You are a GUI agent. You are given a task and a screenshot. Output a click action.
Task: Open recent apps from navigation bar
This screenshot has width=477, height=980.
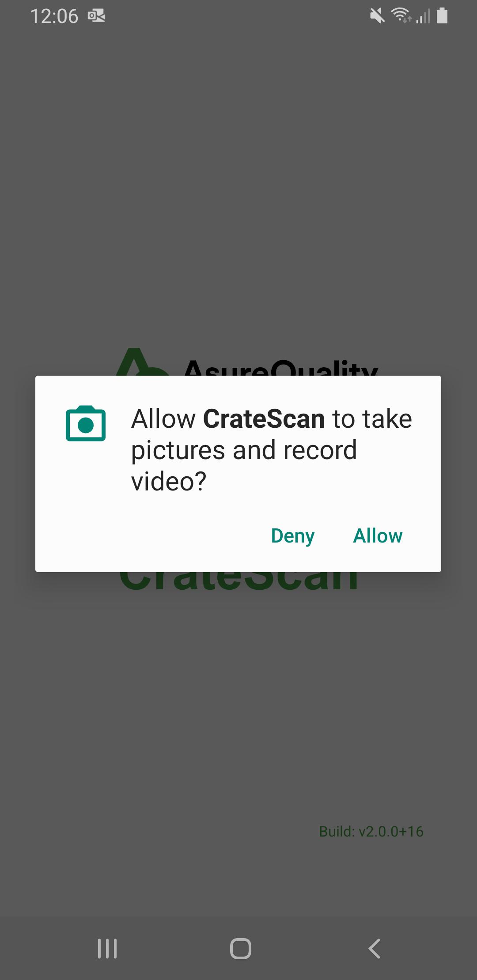click(107, 948)
